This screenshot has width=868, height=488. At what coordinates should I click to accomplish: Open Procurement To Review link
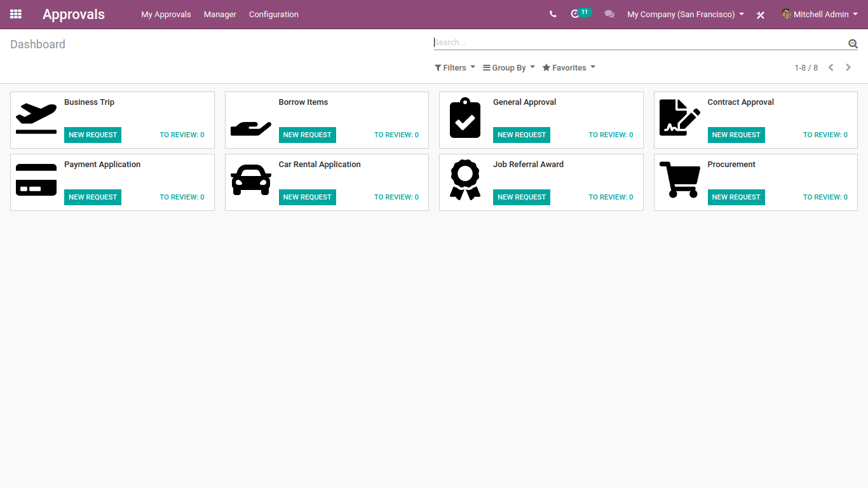825,197
